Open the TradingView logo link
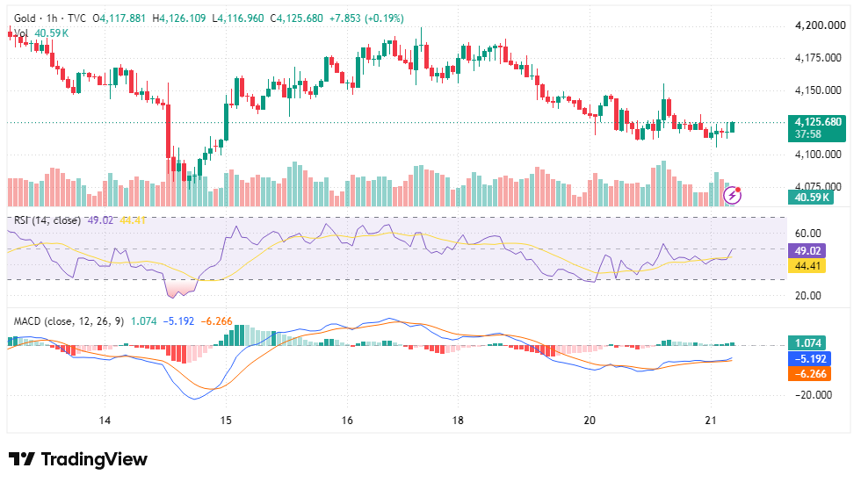The width and height of the screenshot is (861, 504). (x=78, y=459)
